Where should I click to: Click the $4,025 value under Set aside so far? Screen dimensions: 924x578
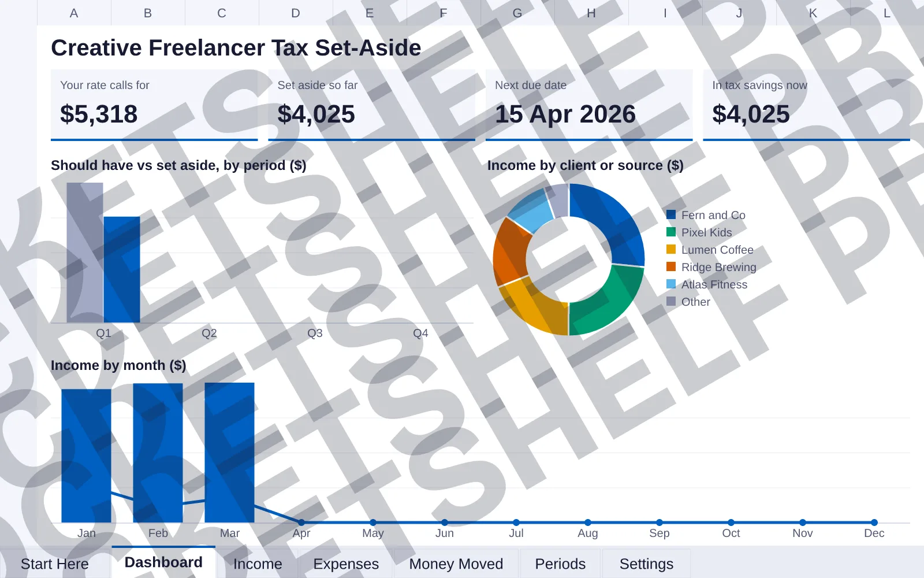(316, 114)
